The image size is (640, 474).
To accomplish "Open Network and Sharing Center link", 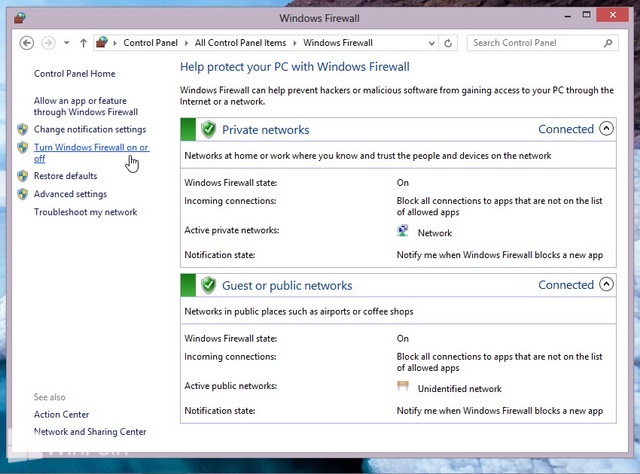I will click(x=90, y=432).
